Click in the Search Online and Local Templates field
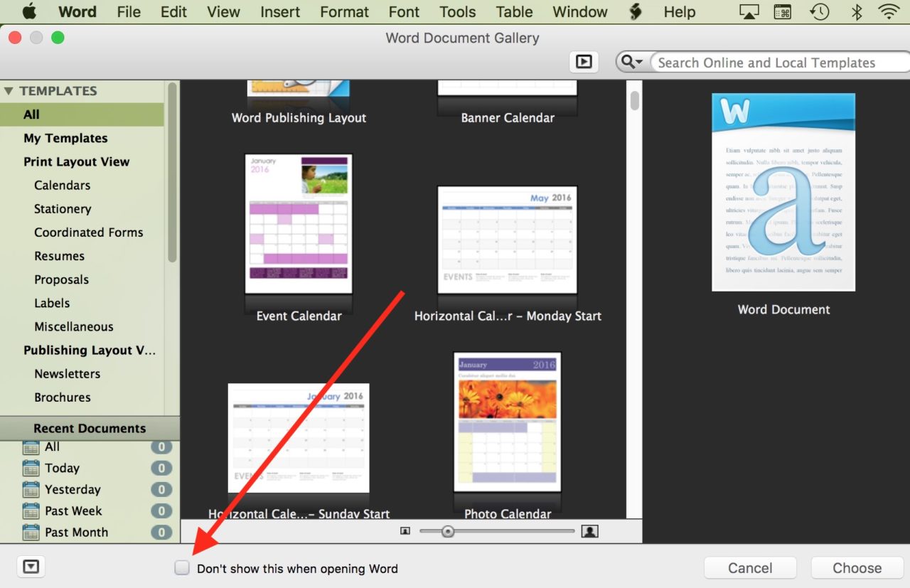 [780, 63]
